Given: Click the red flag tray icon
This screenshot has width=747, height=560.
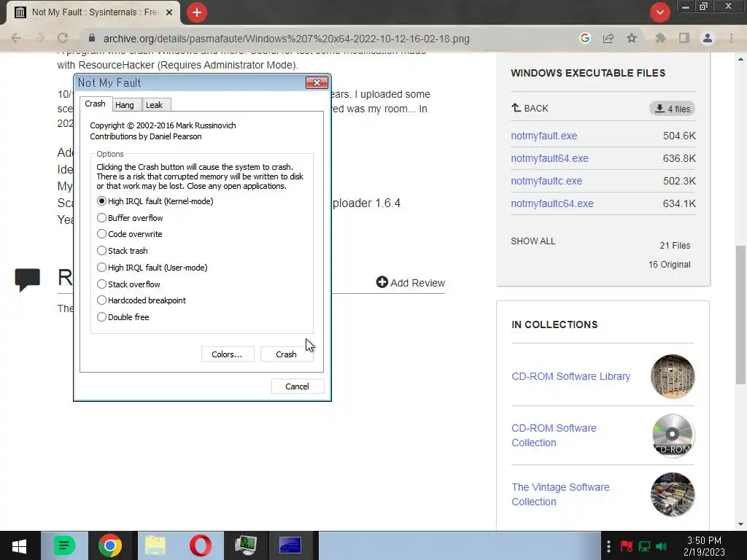Looking at the screenshot, I should [627, 545].
